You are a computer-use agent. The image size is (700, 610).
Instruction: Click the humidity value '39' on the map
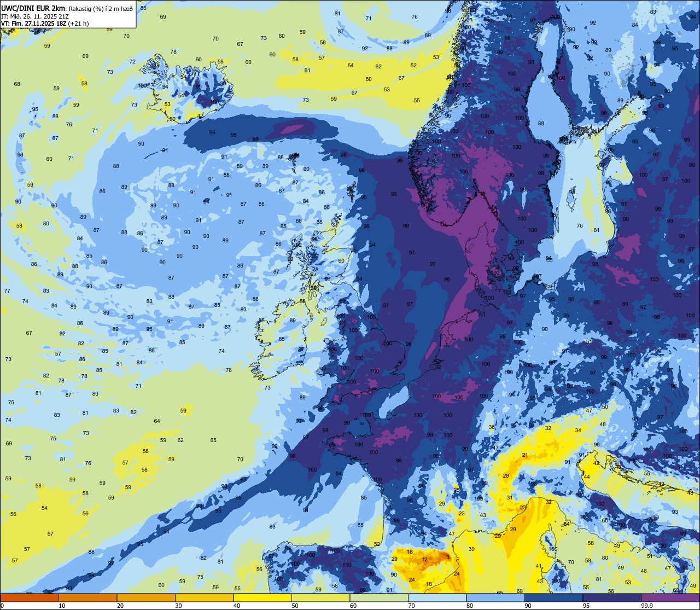coord(471,549)
